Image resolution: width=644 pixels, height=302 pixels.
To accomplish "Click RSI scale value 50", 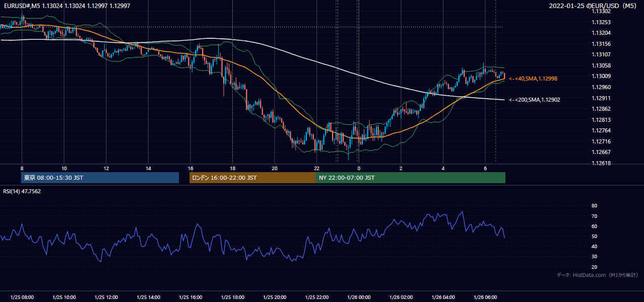I will point(594,236).
